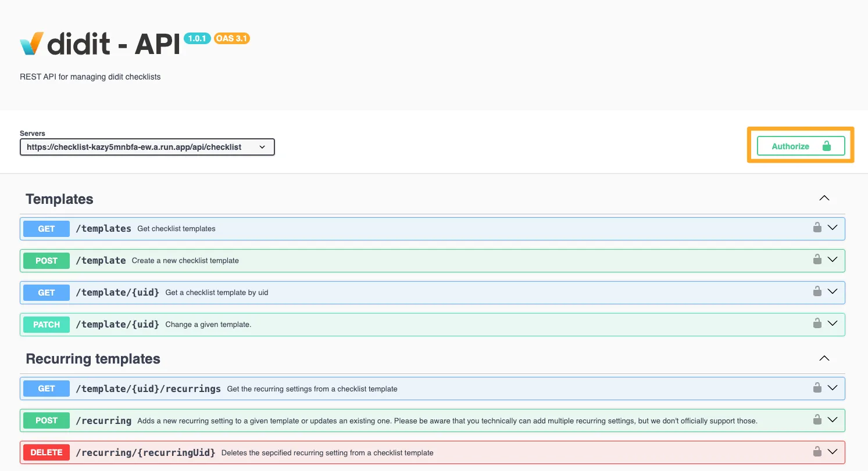Click the Servers label
Viewport: 868px width, 471px height.
[x=33, y=134]
